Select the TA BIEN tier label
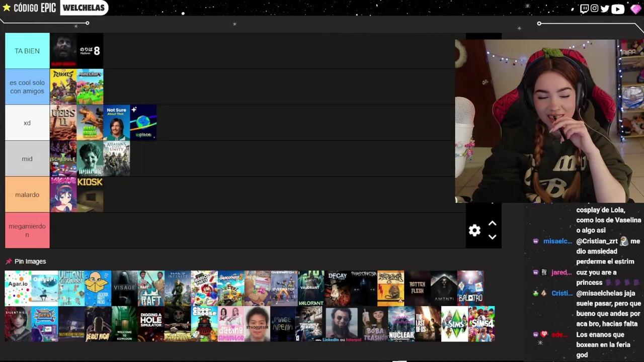Image resolution: width=644 pixels, height=362 pixels. [x=27, y=51]
